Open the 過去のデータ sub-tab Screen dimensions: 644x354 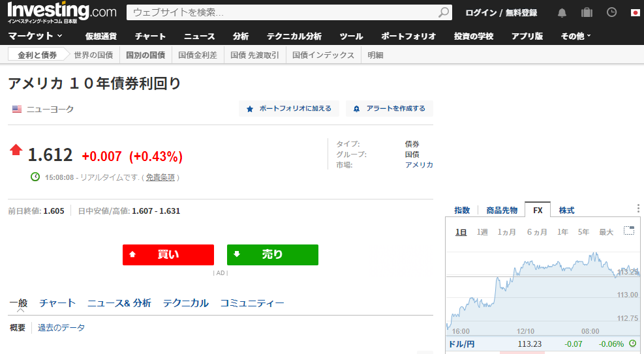(x=61, y=328)
